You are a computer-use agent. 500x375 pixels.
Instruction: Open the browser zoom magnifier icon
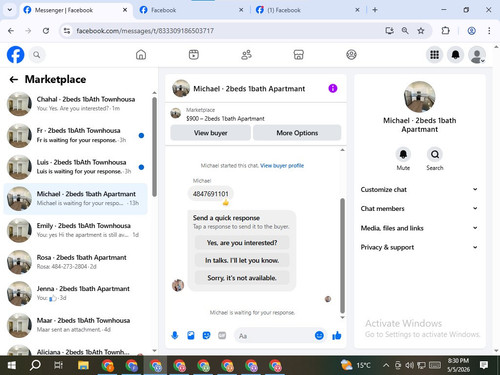[x=405, y=31]
